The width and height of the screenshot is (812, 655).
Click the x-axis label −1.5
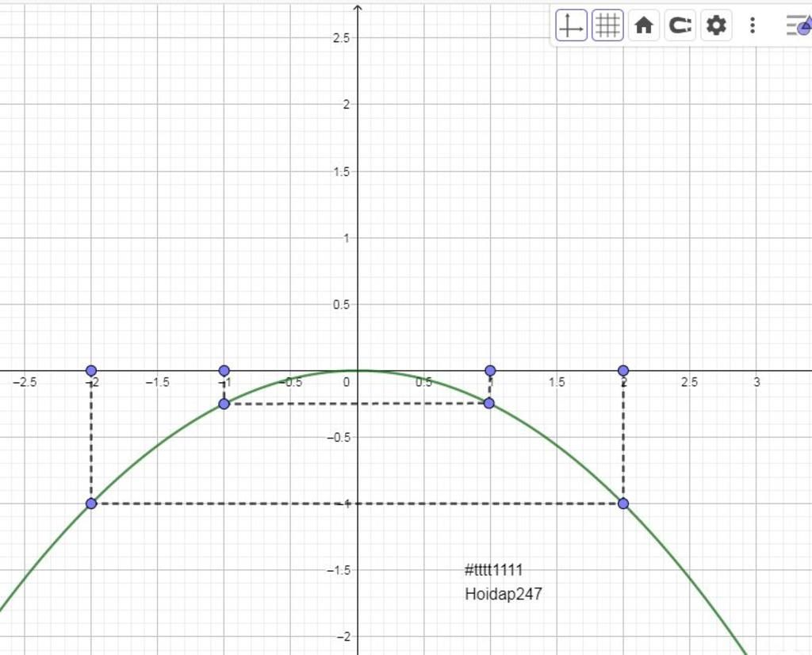[x=158, y=382]
